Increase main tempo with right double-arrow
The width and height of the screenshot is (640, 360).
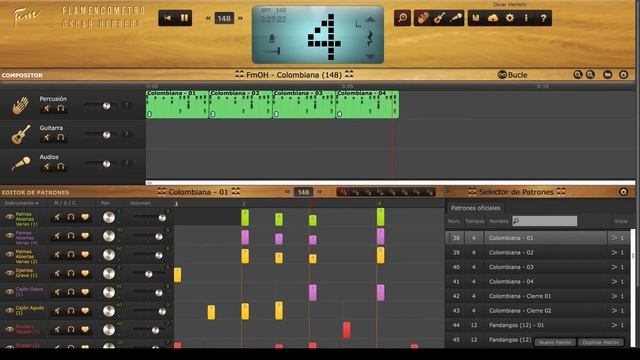pyautogui.click(x=240, y=18)
